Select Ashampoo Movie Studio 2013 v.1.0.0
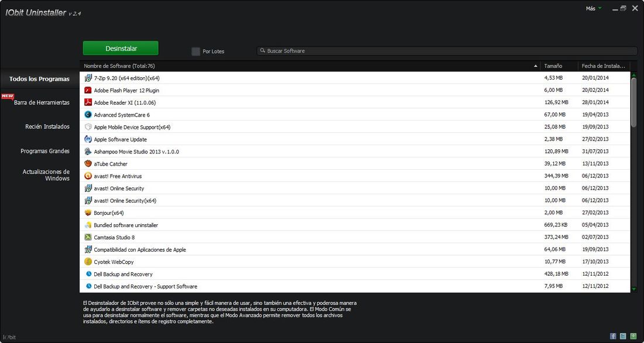The width and height of the screenshot is (644, 343). point(355,152)
